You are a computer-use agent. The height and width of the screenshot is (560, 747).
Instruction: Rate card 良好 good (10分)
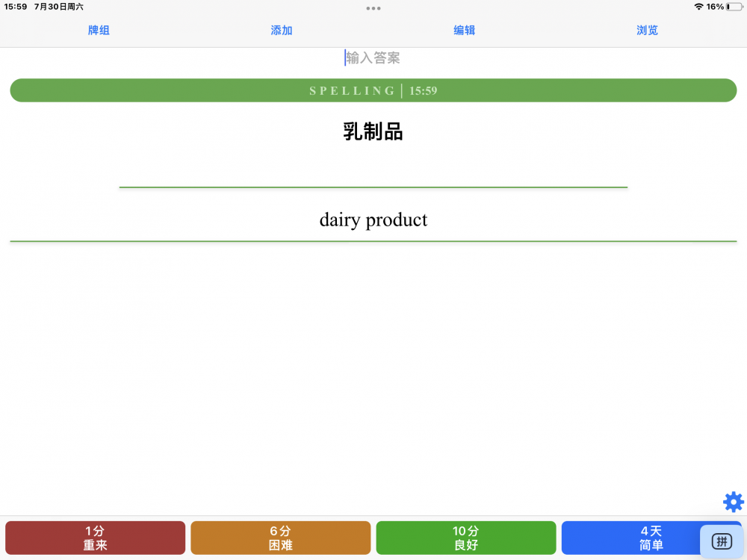coord(466,538)
